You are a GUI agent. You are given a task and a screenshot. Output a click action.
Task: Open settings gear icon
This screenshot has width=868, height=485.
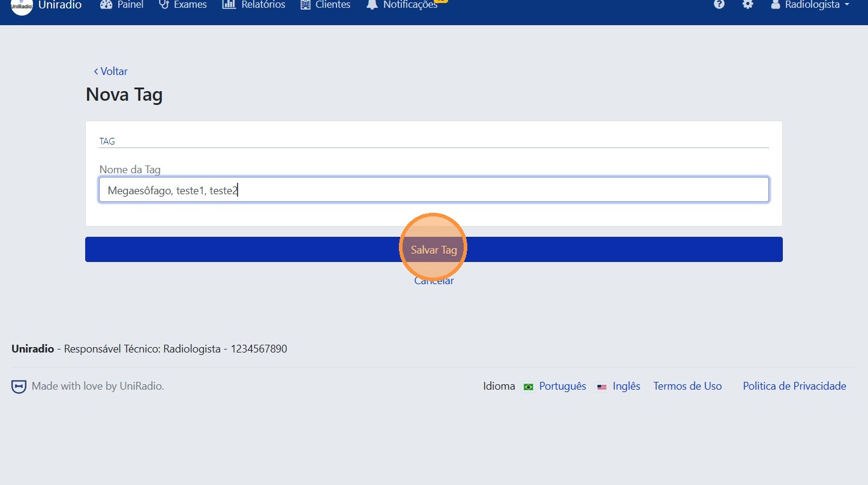747,5
